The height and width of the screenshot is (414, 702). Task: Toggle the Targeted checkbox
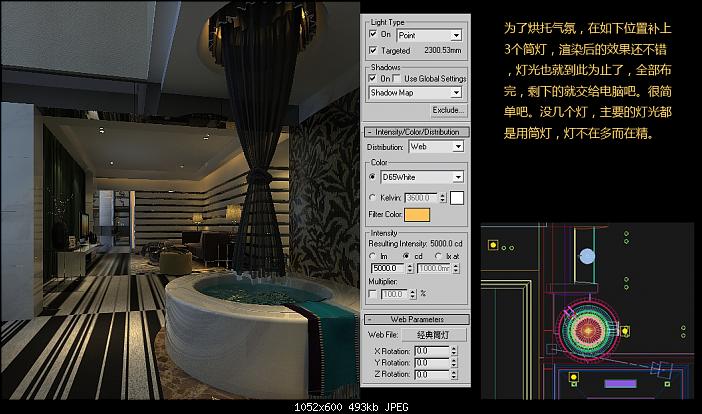373,50
